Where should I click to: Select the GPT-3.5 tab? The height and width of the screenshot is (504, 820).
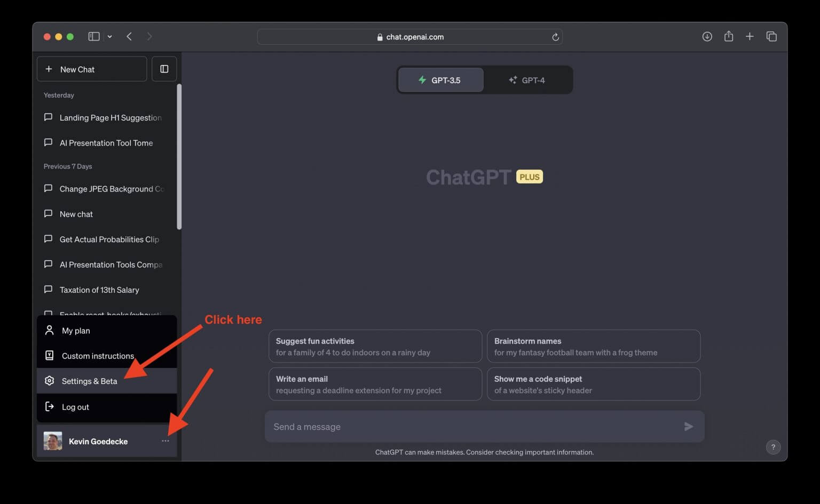[x=440, y=79]
